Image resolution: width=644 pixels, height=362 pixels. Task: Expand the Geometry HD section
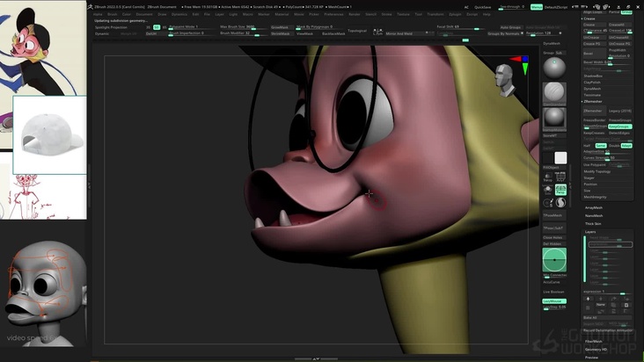(x=596, y=350)
